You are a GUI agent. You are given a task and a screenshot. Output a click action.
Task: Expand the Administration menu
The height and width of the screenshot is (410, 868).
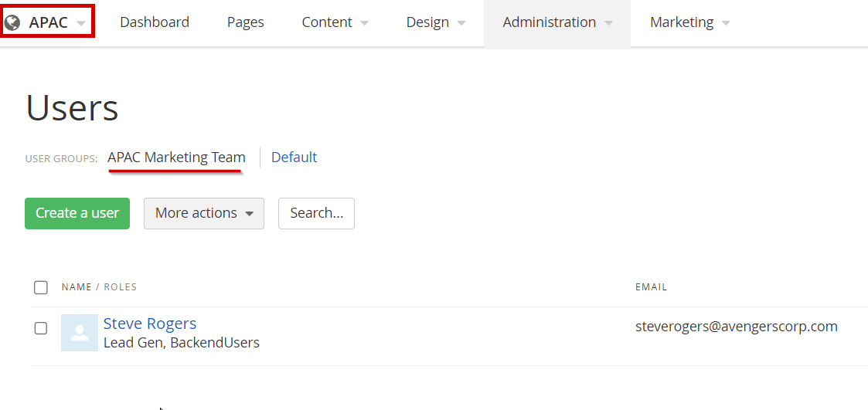tap(557, 22)
